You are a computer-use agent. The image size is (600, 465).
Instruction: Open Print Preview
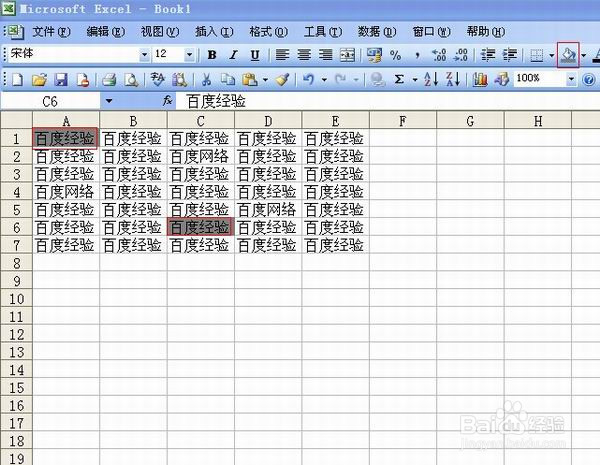coord(131,80)
